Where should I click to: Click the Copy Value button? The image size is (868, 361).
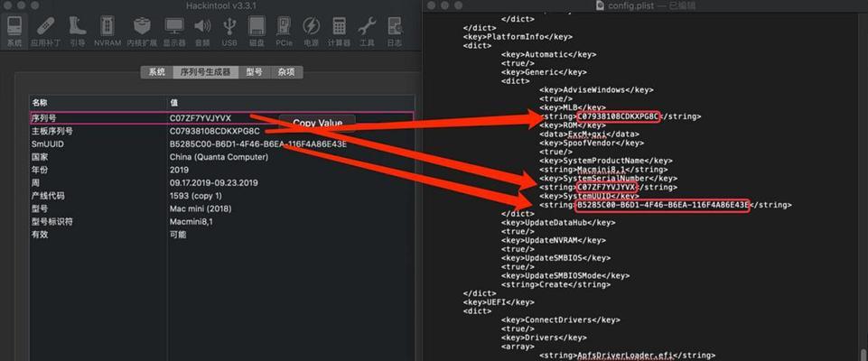(317, 123)
